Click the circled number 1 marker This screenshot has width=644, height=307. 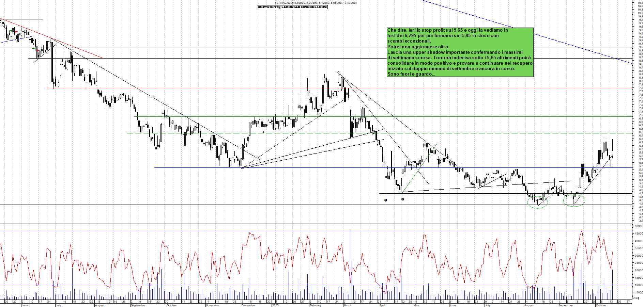386,200
